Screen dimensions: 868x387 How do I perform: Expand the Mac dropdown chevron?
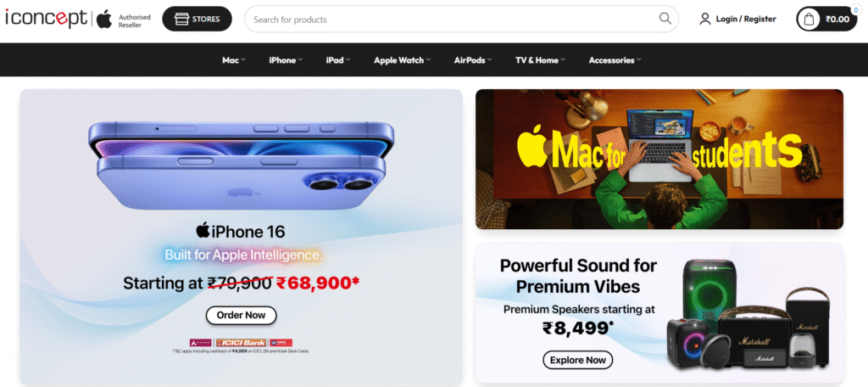[x=243, y=59]
